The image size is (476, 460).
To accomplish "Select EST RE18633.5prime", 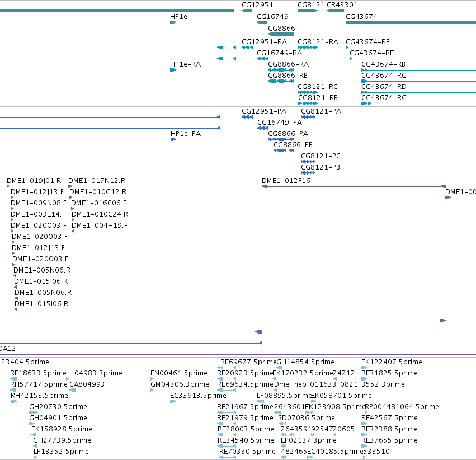I will 38,373.
